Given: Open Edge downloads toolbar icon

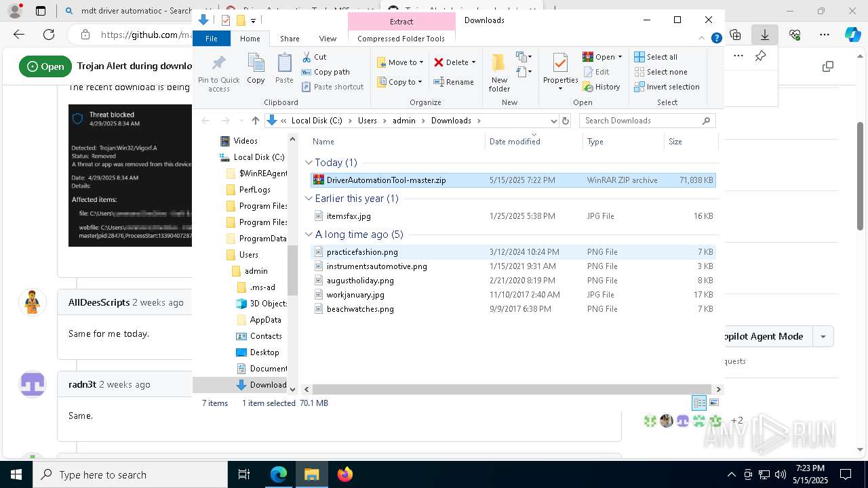Looking at the screenshot, I should (x=765, y=35).
